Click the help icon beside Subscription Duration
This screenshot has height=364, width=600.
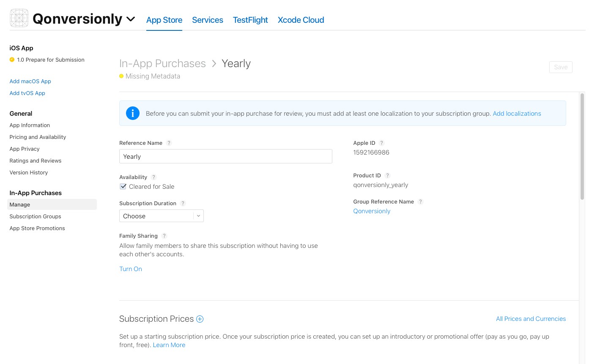coord(183,203)
